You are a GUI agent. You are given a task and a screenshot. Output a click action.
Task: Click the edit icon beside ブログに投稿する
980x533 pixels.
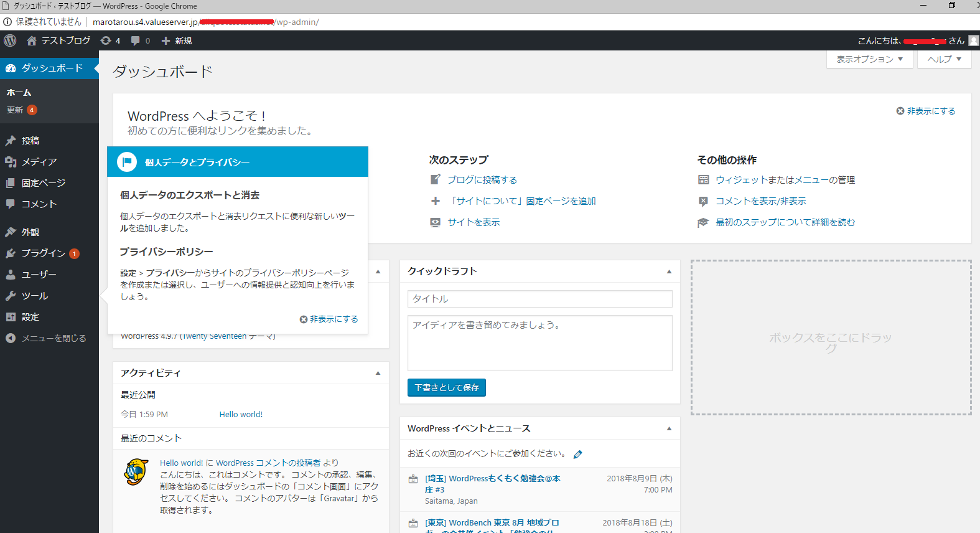click(436, 180)
